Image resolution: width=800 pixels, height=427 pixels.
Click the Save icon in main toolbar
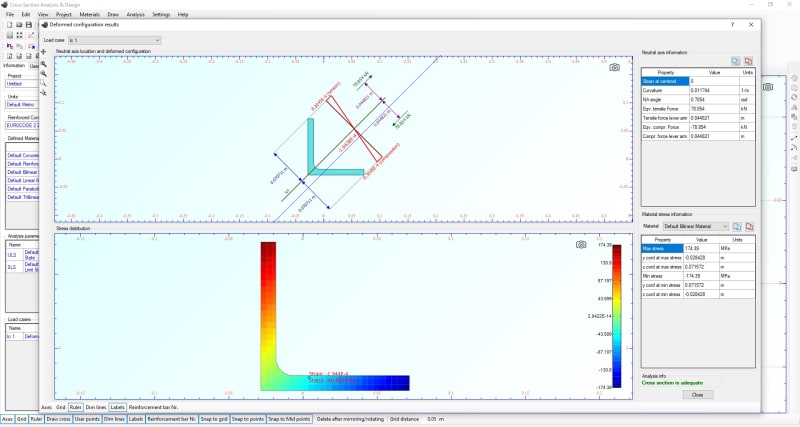point(29,24)
